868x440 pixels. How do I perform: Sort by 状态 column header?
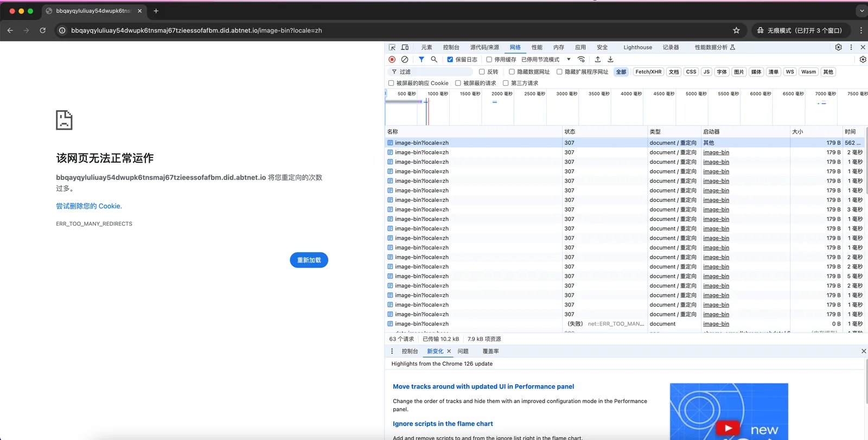(604, 131)
